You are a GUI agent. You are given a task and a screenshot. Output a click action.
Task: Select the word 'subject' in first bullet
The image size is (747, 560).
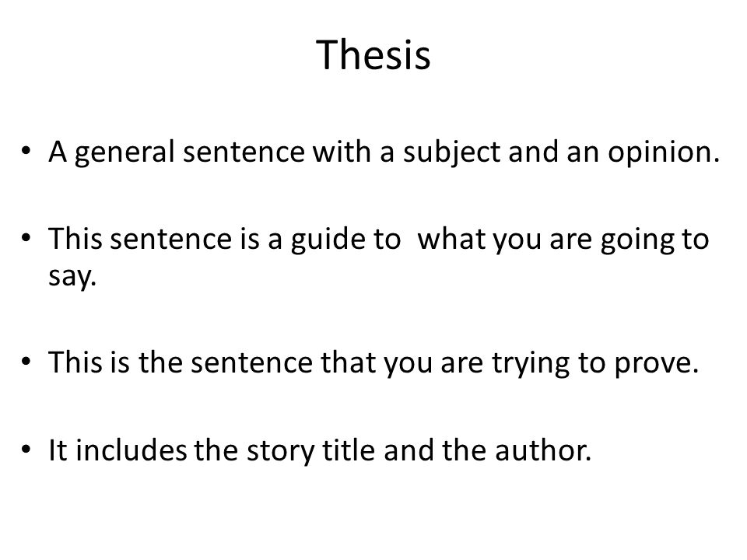click(451, 153)
